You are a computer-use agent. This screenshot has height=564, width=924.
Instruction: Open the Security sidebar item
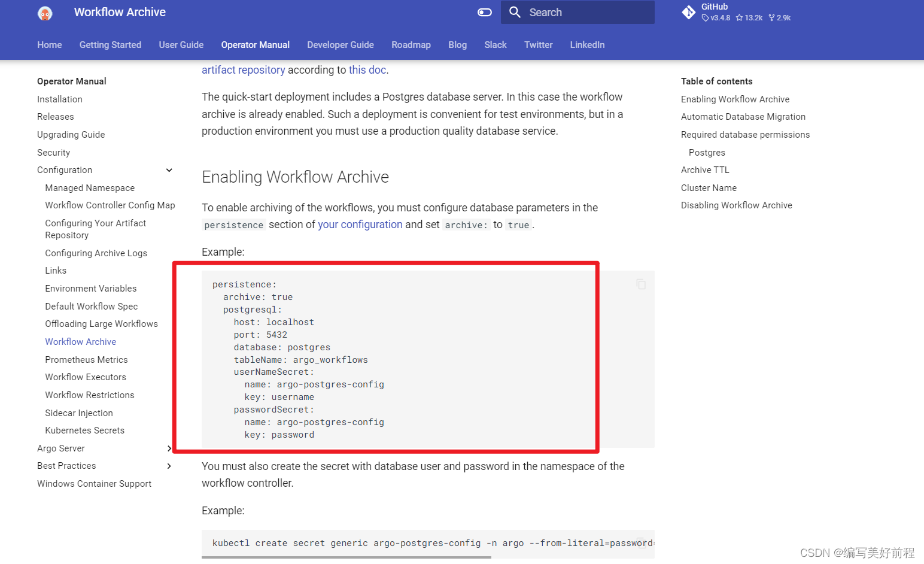click(x=54, y=153)
